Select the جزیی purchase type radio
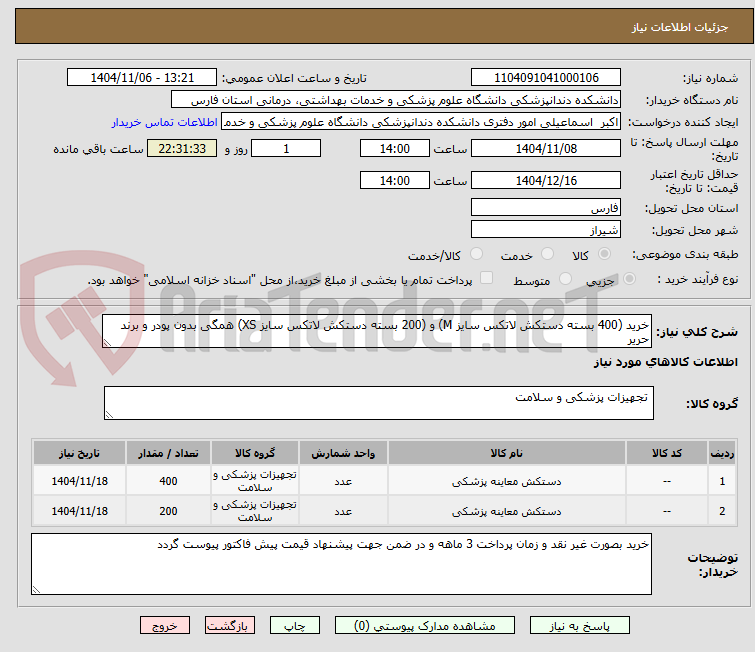 pos(629,279)
